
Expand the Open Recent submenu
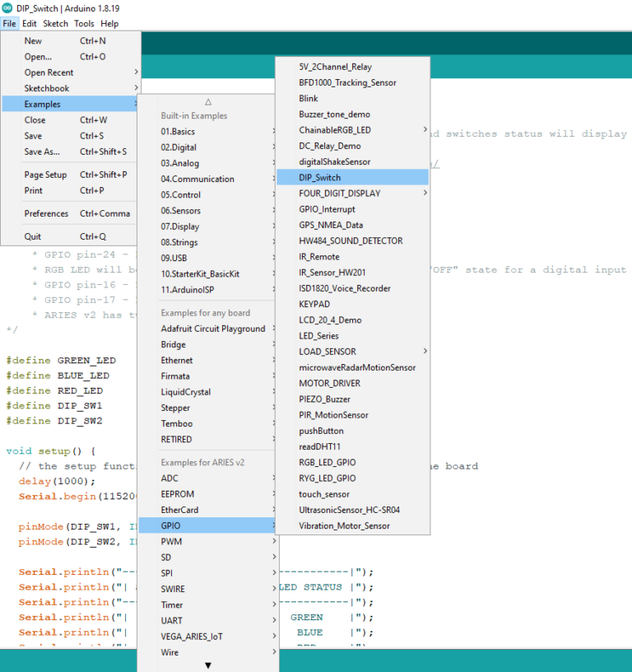(49, 72)
